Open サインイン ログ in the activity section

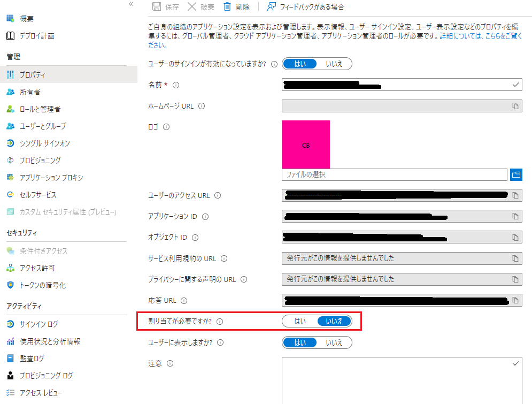click(39, 324)
